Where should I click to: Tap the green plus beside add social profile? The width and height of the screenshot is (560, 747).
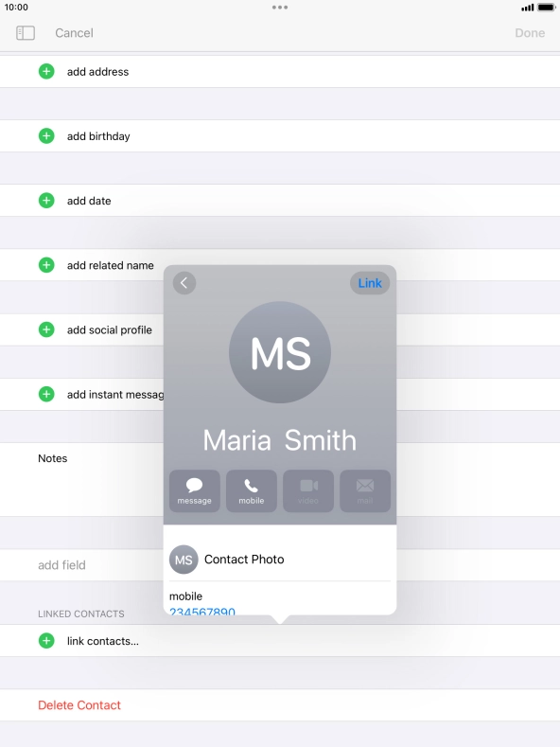click(46, 329)
